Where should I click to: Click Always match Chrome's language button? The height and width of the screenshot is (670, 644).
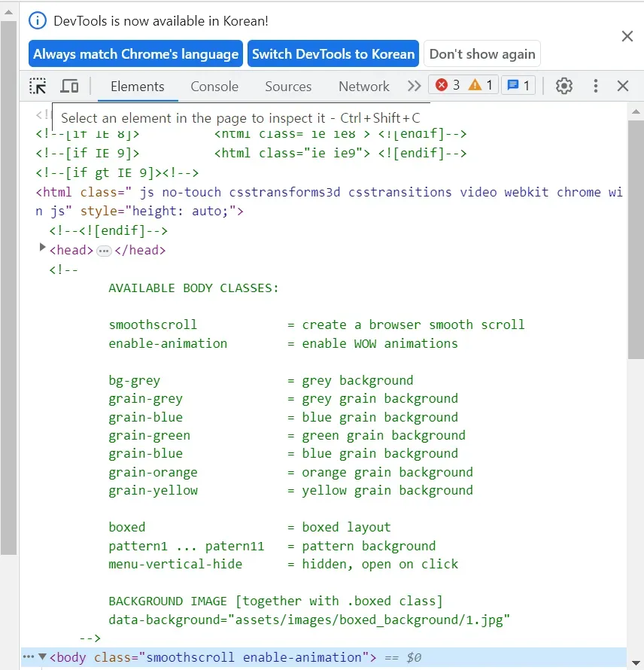[x=136, y=54]
